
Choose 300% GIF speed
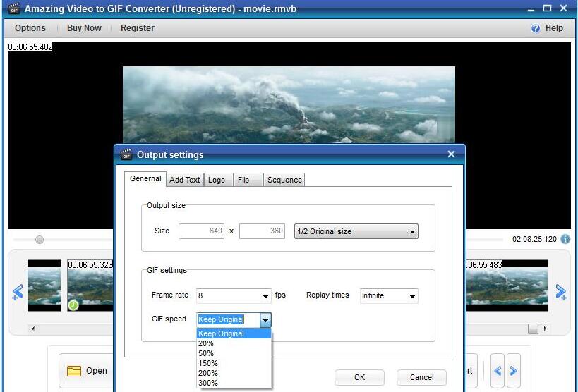pos(234,383)
